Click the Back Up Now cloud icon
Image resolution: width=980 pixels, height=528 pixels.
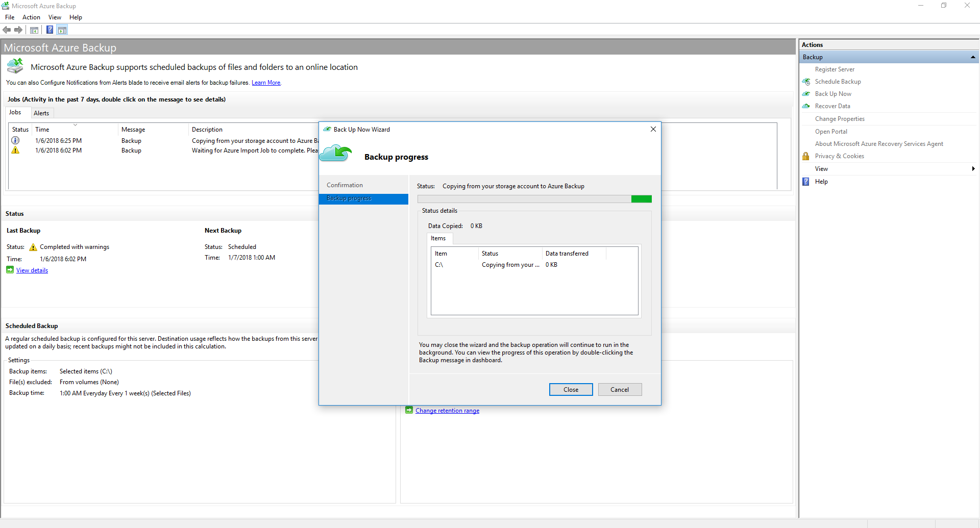click(x=806, y=94)
